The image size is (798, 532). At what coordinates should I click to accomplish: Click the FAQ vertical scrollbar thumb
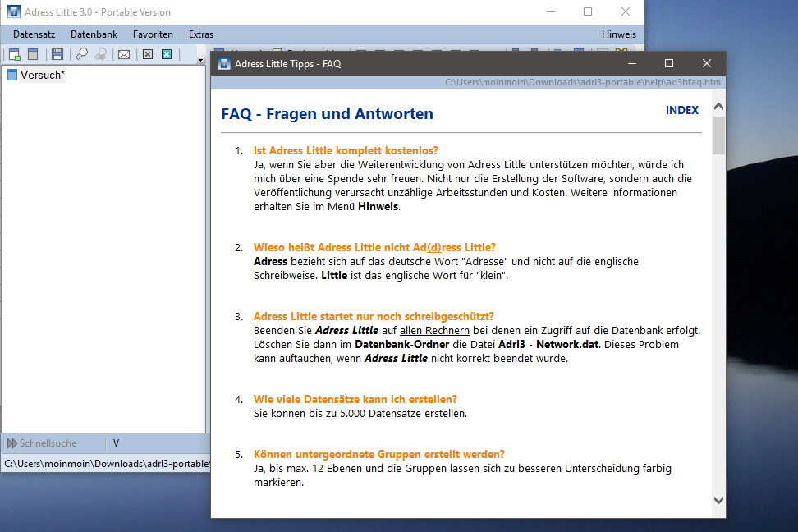pyautogui.click(x=718, y=135)
